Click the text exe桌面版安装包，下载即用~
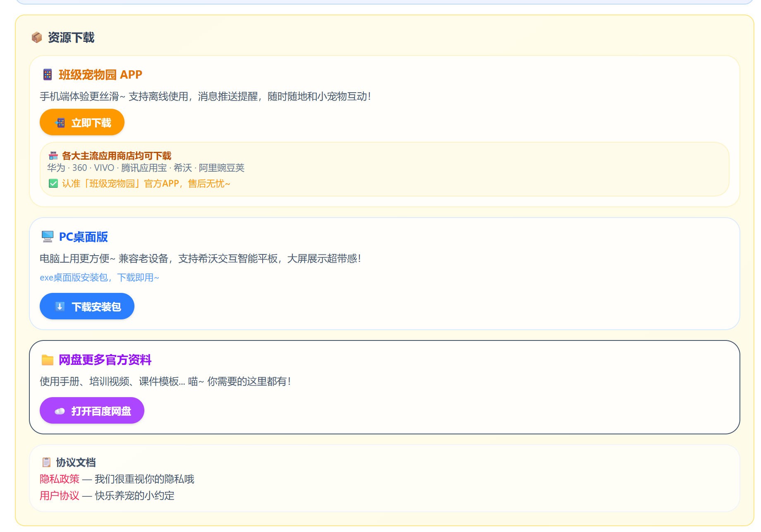 (99, 277)
